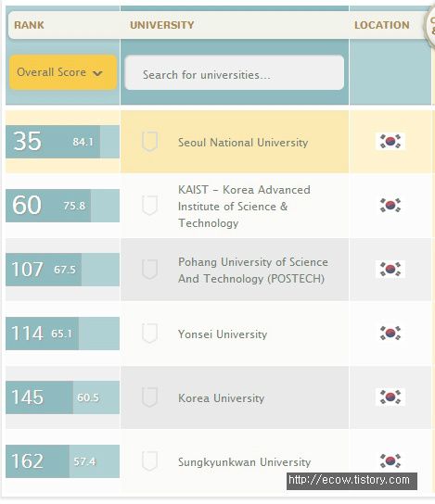Click South Korea flag in Yonsei row
435x504 pixels.
point(390,333)
